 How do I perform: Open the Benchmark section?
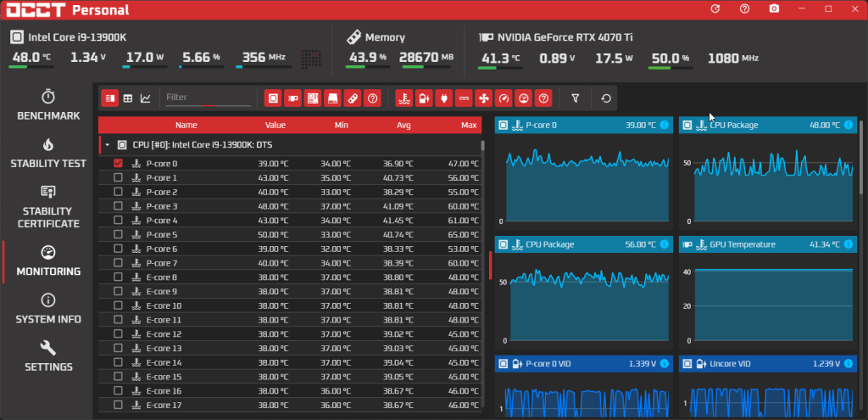click(48, 105)
